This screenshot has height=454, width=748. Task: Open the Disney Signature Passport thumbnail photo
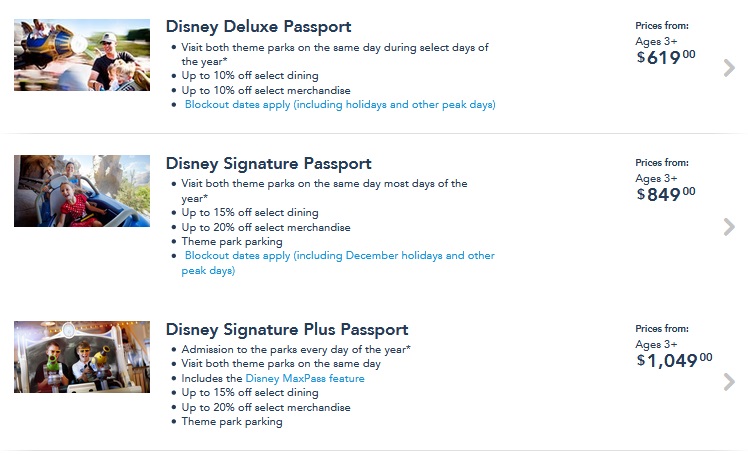[x=82, y=191]
